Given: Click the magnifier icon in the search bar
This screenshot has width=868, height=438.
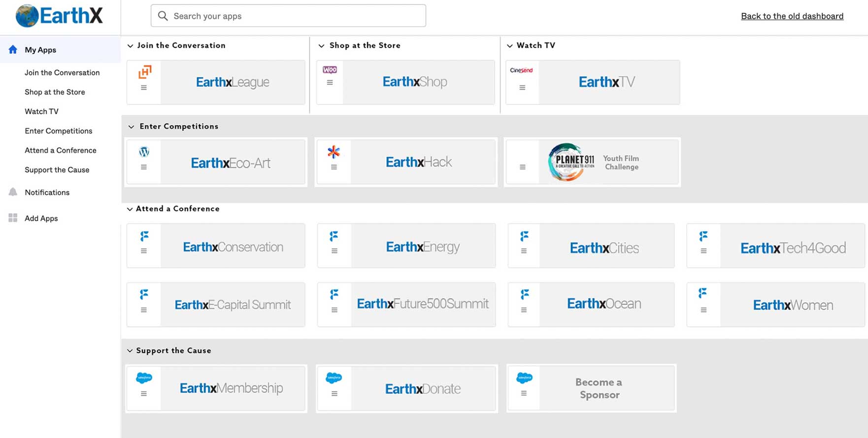Looking at the screenshot, I should pos(163,16).
